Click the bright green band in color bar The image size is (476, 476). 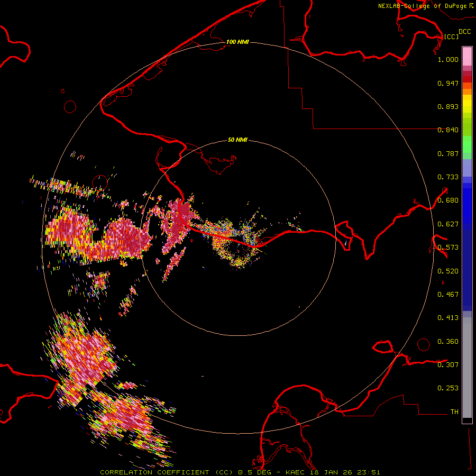pyautogui.click(x=467, y=144)
